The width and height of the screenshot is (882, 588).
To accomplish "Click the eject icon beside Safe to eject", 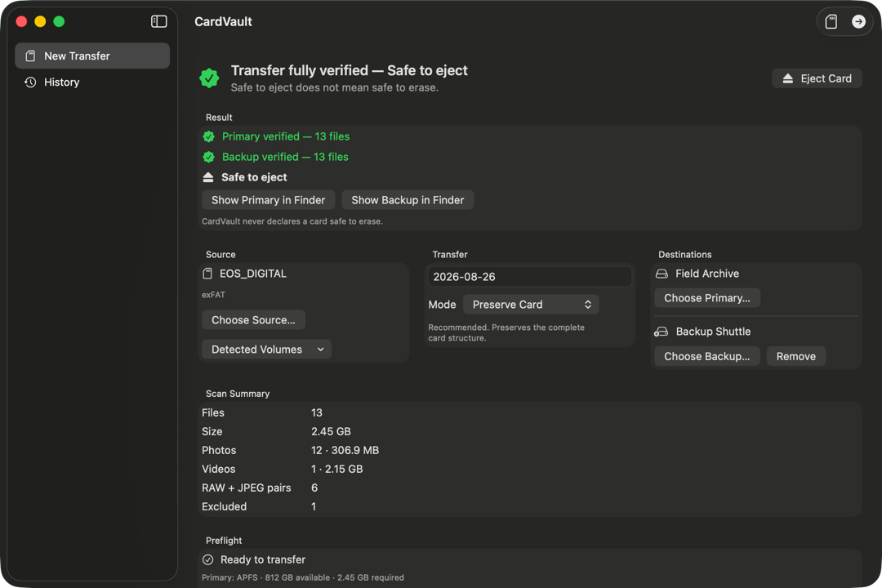I will [x=208, y=177].
